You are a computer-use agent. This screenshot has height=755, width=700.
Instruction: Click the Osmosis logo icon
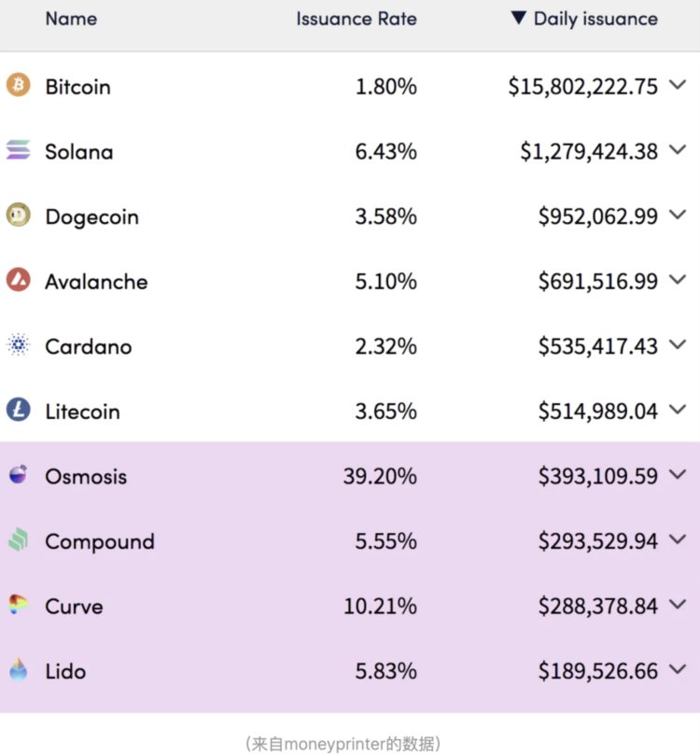tap(19, 475)
